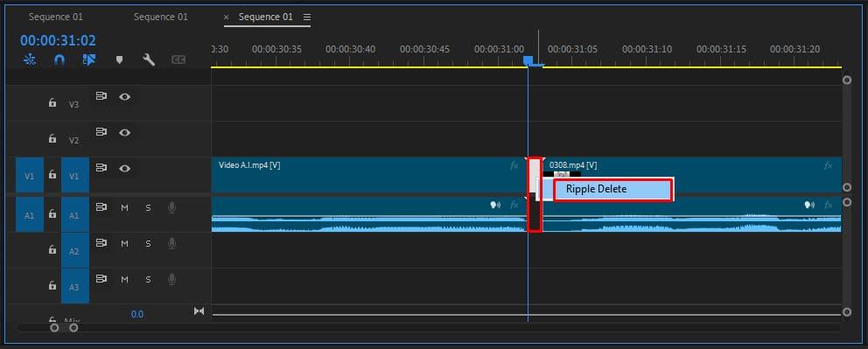Click top handle of vertical video scrollbar
Image resolution: width=868 pixels, height=349 pixels.
click(846, 80)
